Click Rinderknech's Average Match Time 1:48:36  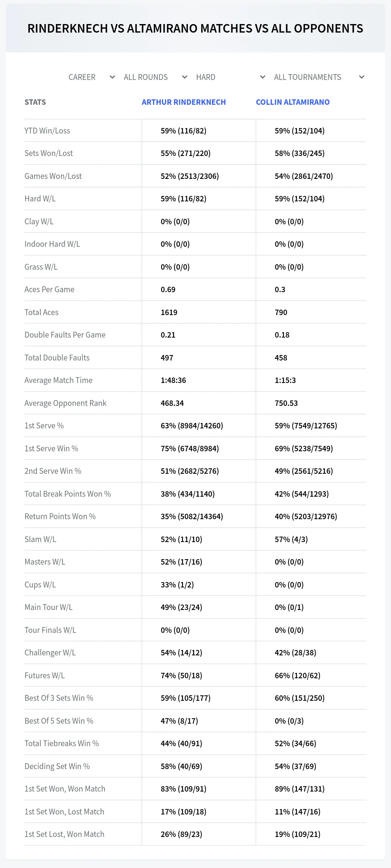pyautogui.click(x=173, y=380)
